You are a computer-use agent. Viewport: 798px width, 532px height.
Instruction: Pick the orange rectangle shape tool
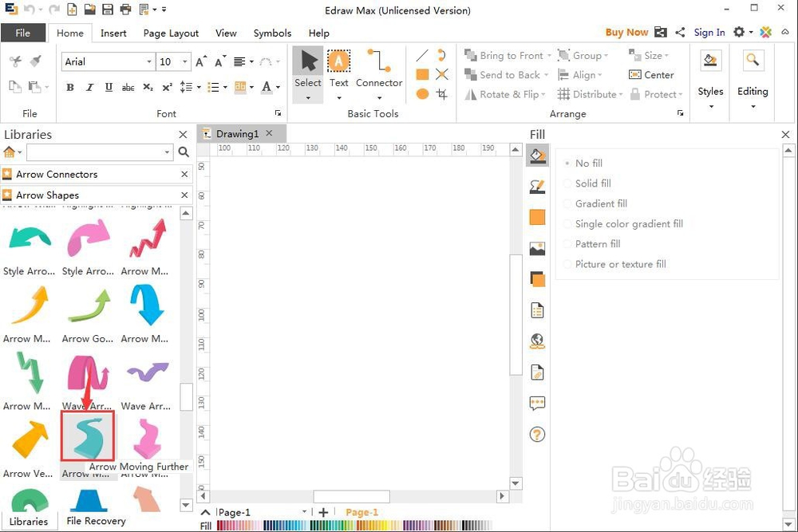[x=422, y=75]
